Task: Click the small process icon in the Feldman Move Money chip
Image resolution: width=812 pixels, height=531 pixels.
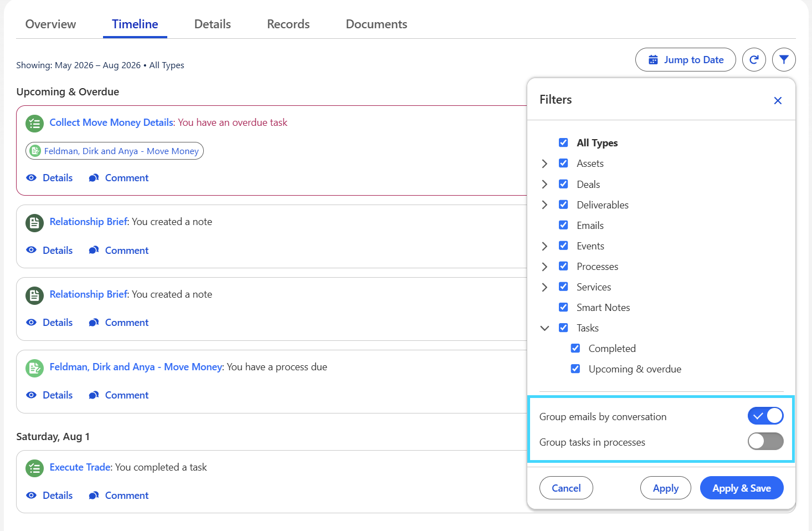Action: click(35, 151)
